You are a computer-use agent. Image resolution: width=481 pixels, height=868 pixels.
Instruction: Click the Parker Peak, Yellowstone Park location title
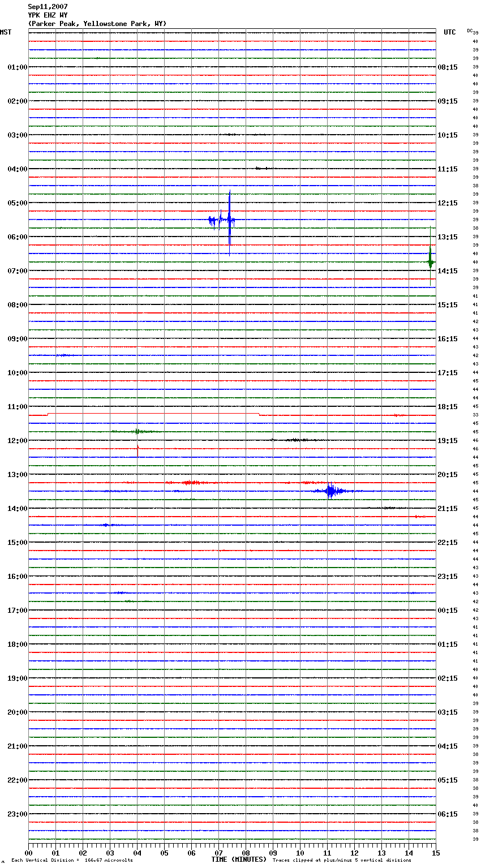tap(97, 24)
